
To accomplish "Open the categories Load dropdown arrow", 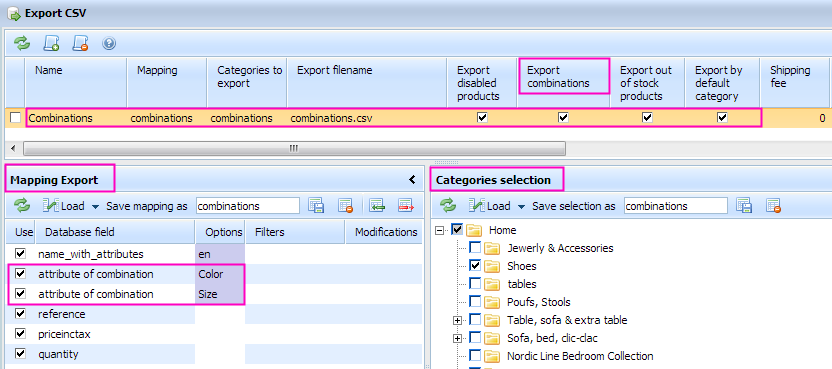I will point(522,207).
